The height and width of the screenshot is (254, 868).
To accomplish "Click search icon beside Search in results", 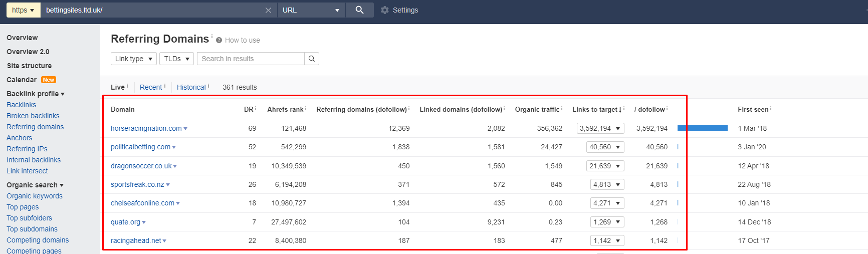I will 312,59.
